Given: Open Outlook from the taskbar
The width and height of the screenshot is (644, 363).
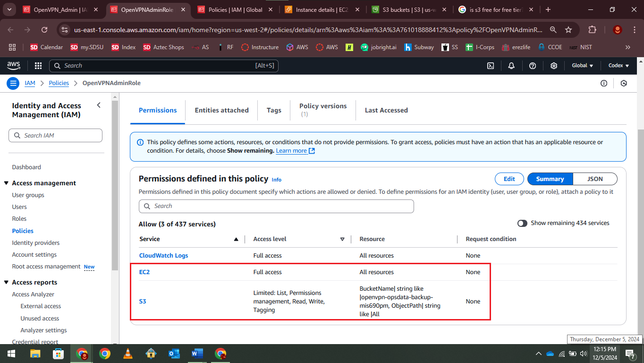Looking at the screenshot, I should 174,354.
